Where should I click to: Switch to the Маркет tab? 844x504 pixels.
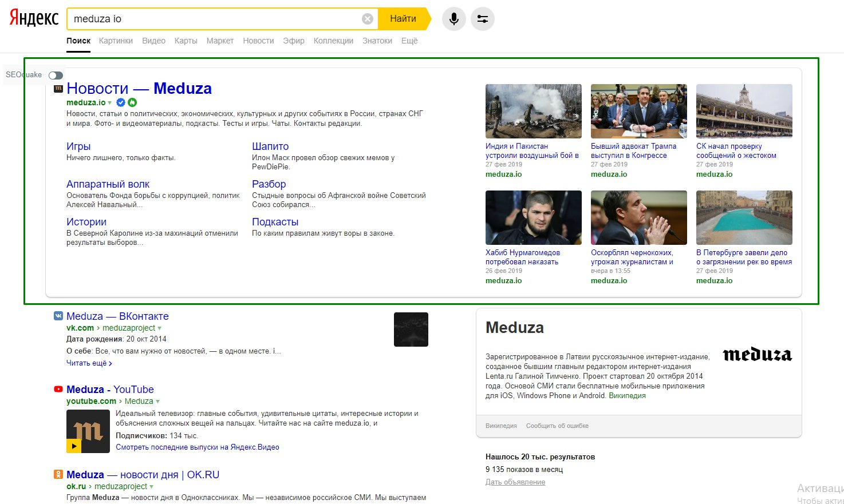click(x=220, y=41)
